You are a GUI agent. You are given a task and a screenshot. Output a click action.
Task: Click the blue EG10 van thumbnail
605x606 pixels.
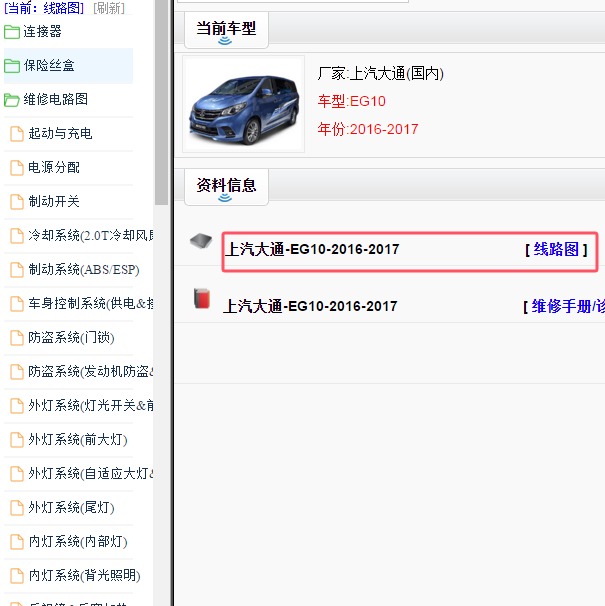[244, 104]
